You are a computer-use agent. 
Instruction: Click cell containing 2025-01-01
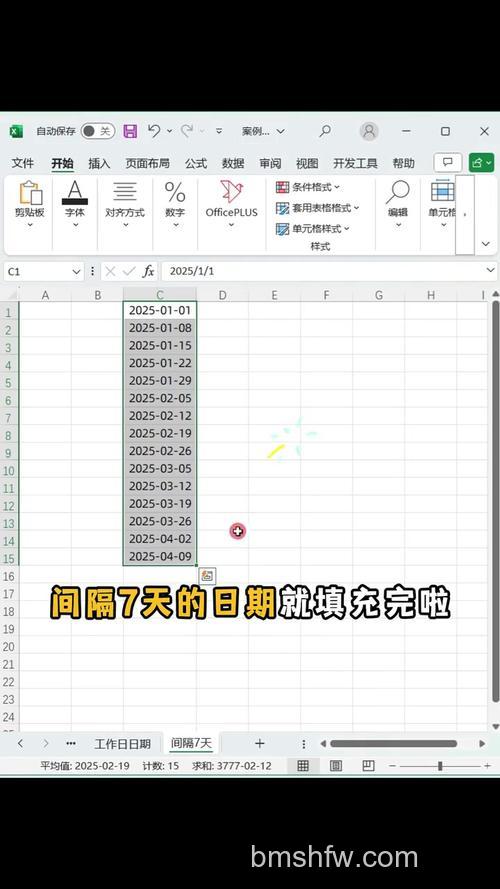coord(160,311)
